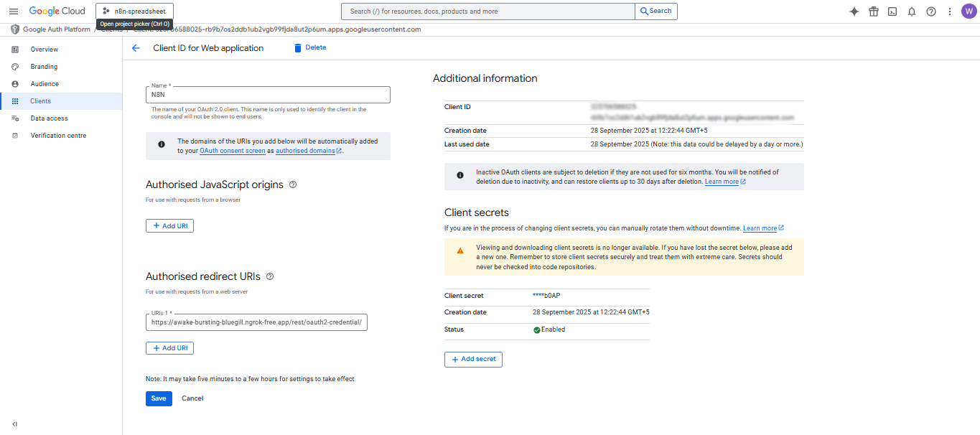Open the n8n-spreadsheet project picker
The image size is (980, 435).
pyautogui.click(x=134, y=11)
